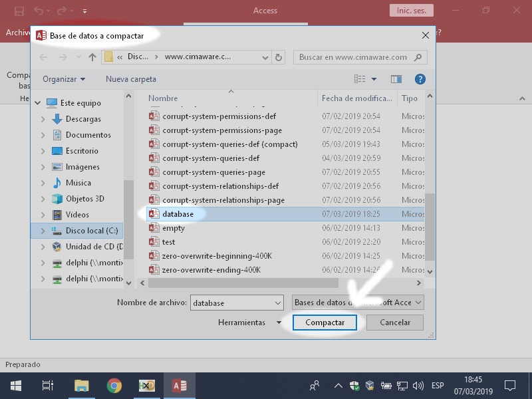Screen dimensions: 532x399
Task: Click the Windows Start button
Action: tap(16, 386)
